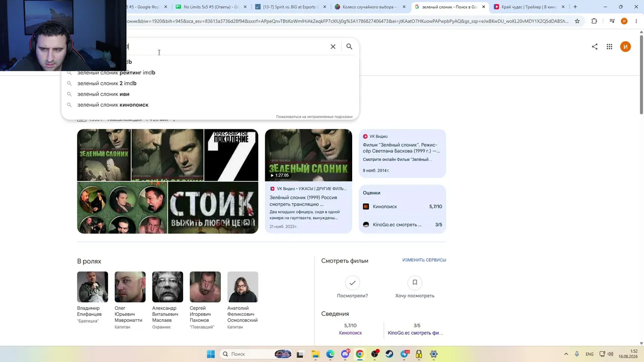Open cast member Владимир Епифанцев
644x362 pixels.
[93, 297]
